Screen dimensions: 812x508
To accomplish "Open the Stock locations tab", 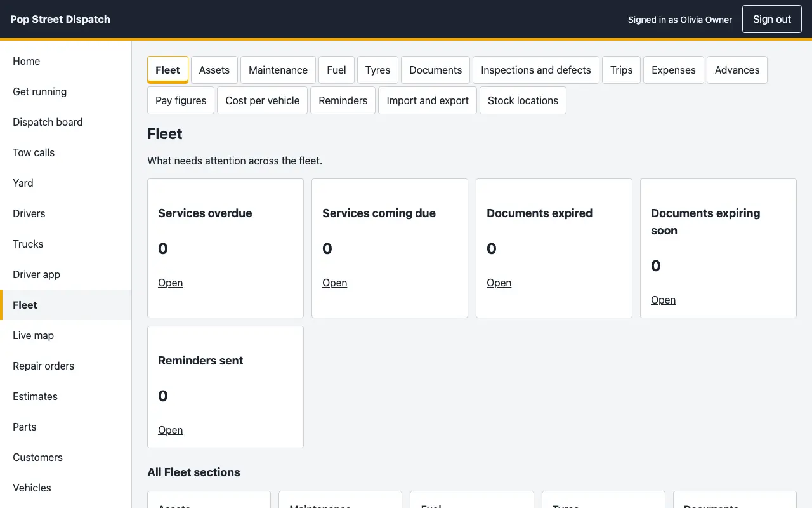I will [x=523, y=100].
